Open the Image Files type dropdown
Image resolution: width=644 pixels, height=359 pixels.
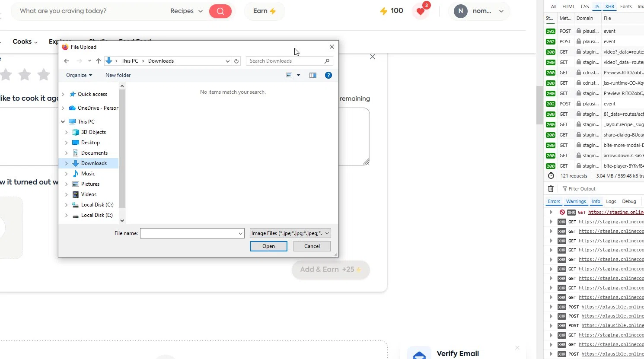point(290,233)
